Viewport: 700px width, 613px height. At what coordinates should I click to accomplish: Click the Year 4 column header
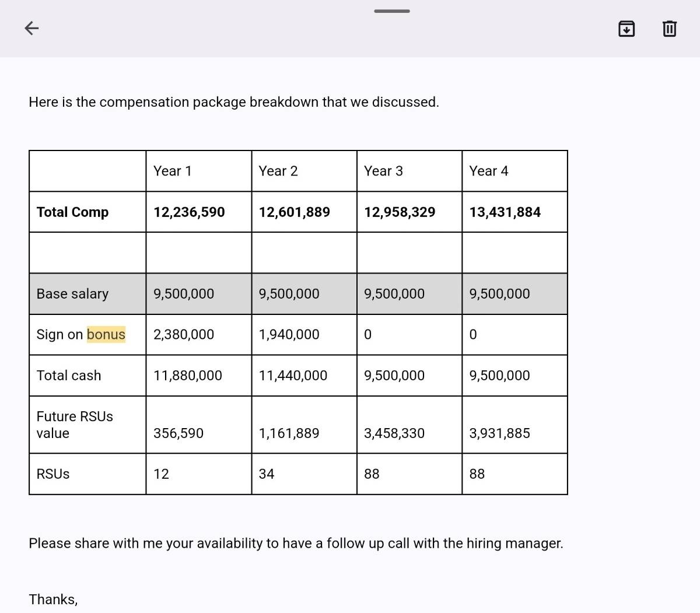click(x=489, y=171)
